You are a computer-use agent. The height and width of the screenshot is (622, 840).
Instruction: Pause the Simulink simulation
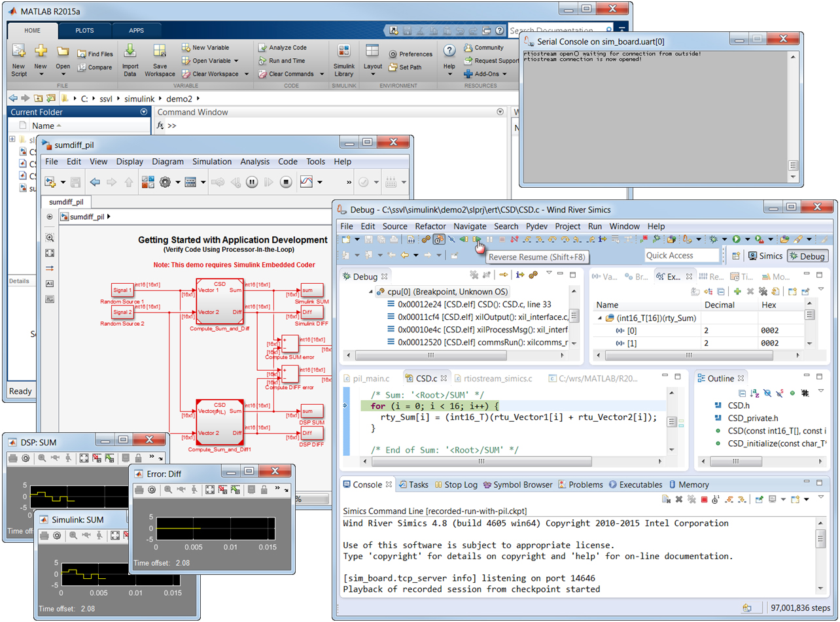click(x=252, y=182)
